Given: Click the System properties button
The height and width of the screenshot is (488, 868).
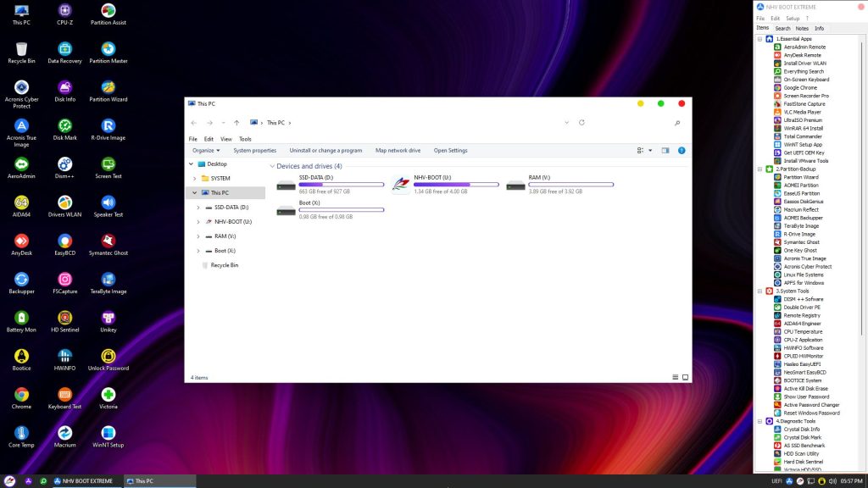Looking at the screenshot, I should tap(254, 150).
